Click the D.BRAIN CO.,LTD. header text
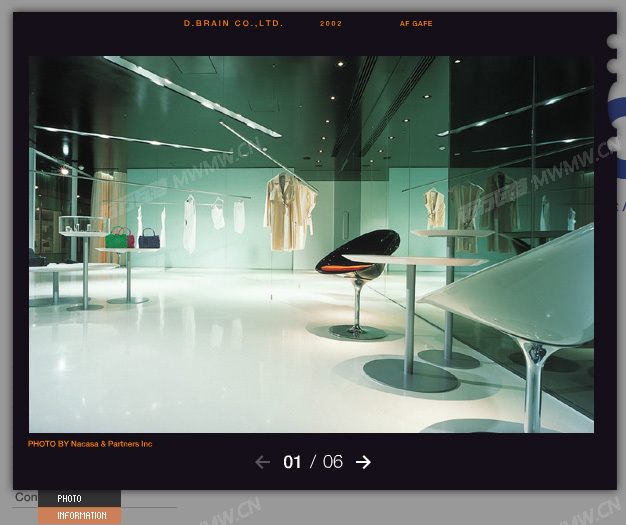 point(233,23)
